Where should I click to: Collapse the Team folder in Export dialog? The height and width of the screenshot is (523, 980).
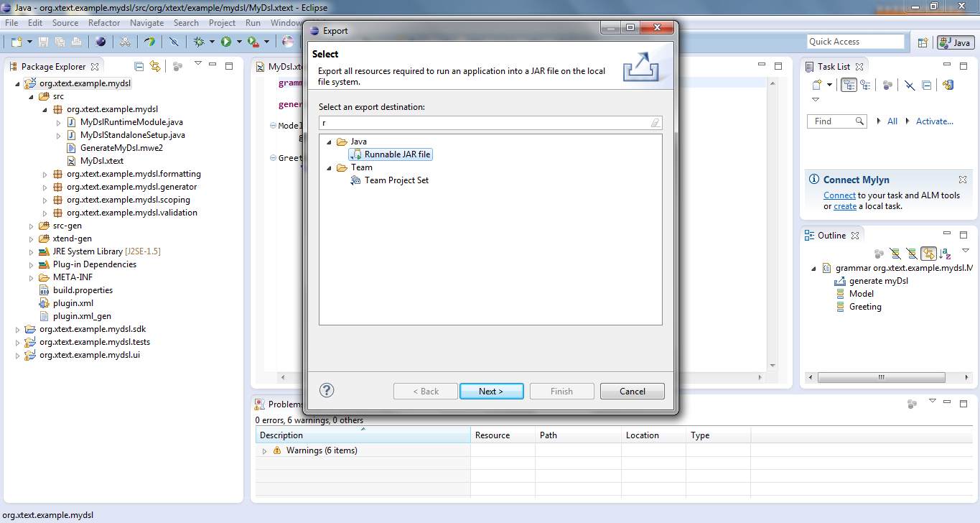point(330,167)
